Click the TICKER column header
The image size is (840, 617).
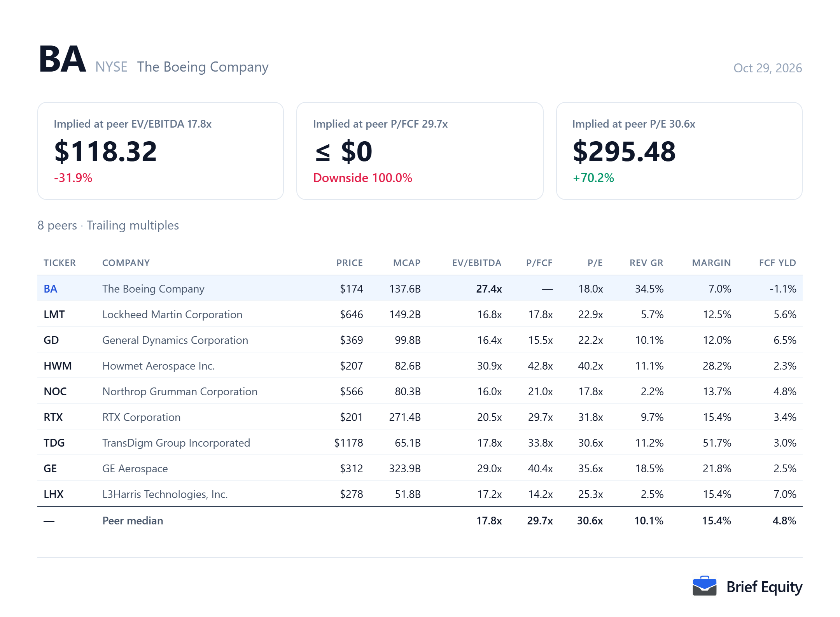tap(60, 263)
